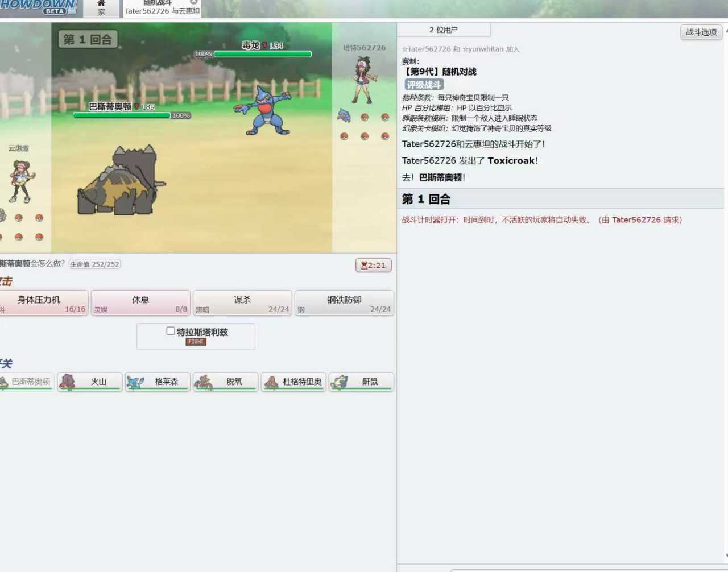Click the HP 百分比模组 rule line

[457, 108]
